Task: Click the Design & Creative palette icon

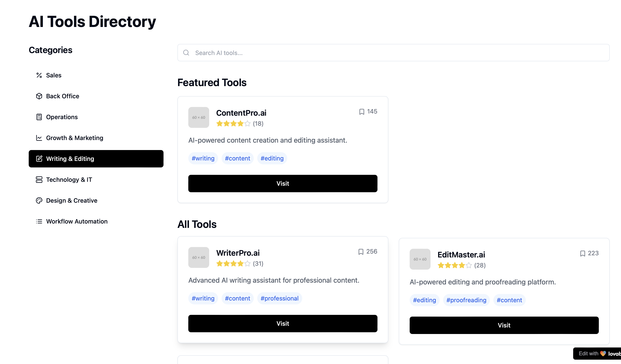Action: coord(39,201)
